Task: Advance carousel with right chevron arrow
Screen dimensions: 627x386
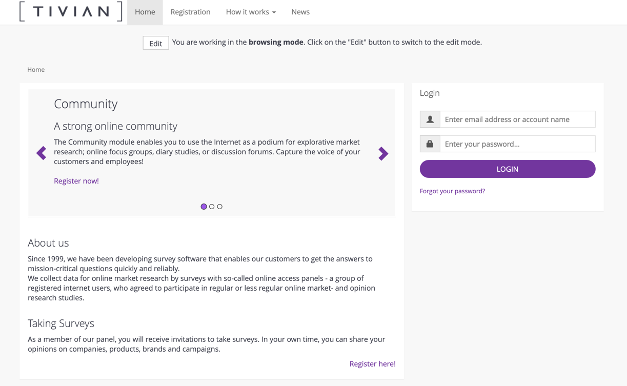Action: [383, 153]
